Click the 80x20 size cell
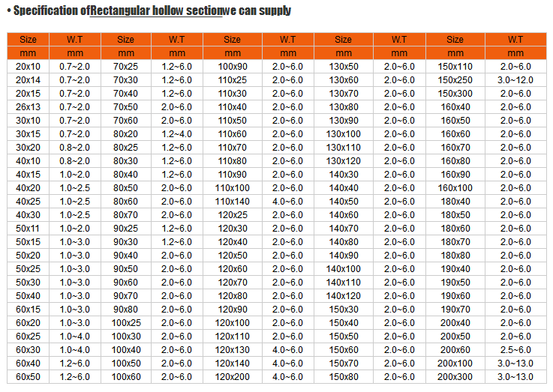Image resolution: width=553 pixels, height=392 pixels. coord(125,134)
